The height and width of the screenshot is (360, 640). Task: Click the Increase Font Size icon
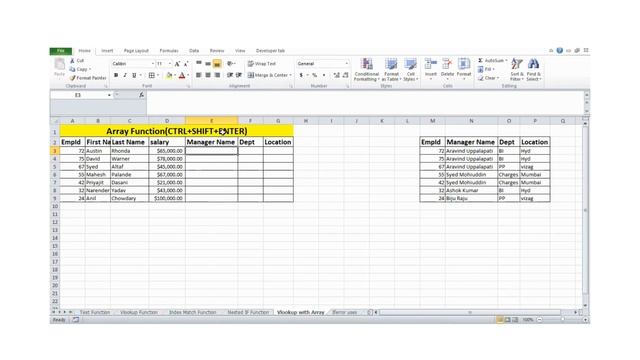[x=177, y=64]
